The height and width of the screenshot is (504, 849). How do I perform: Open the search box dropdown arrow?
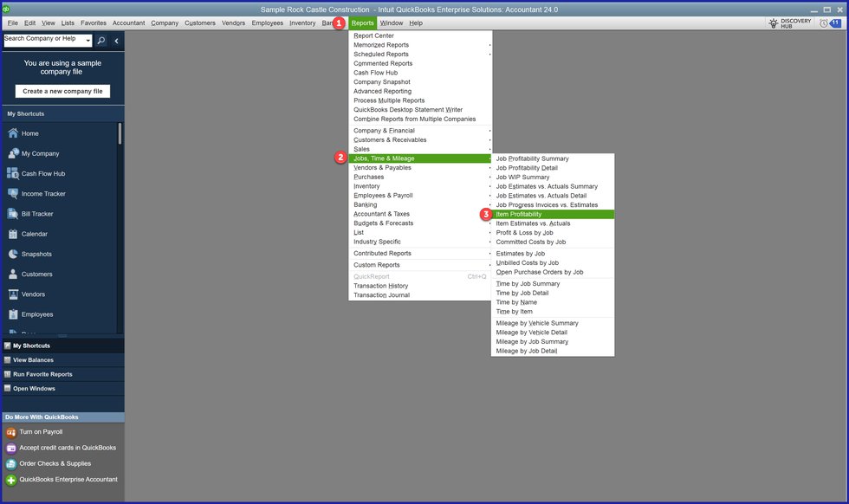(x=87, y=40)
